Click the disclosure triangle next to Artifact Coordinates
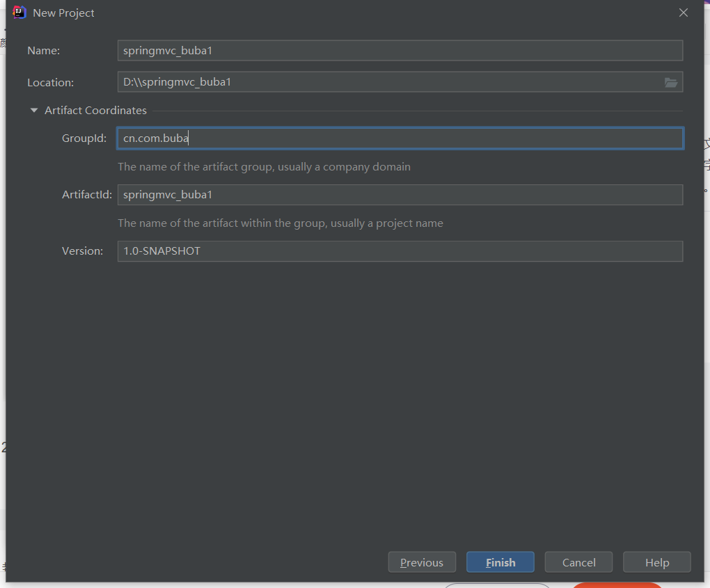Viewport: 710px width, 588px height. coord(33,110)
